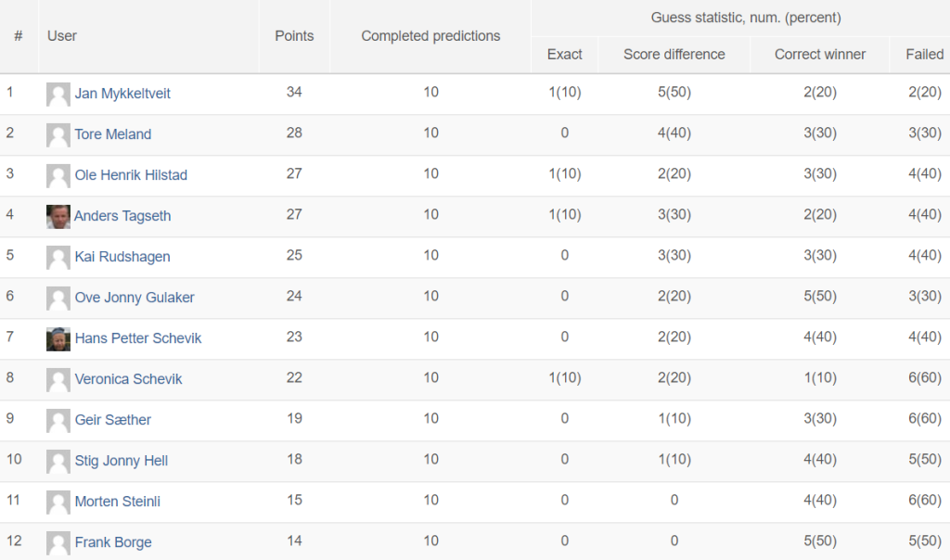This screenshot has width=950, height=560.
Task: Click Veronica Schevik's placeholder avatar
Action: point(58,379)
